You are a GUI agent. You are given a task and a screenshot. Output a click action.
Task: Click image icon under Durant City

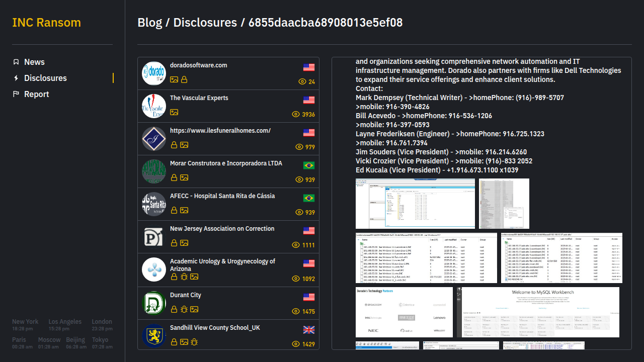194,309
